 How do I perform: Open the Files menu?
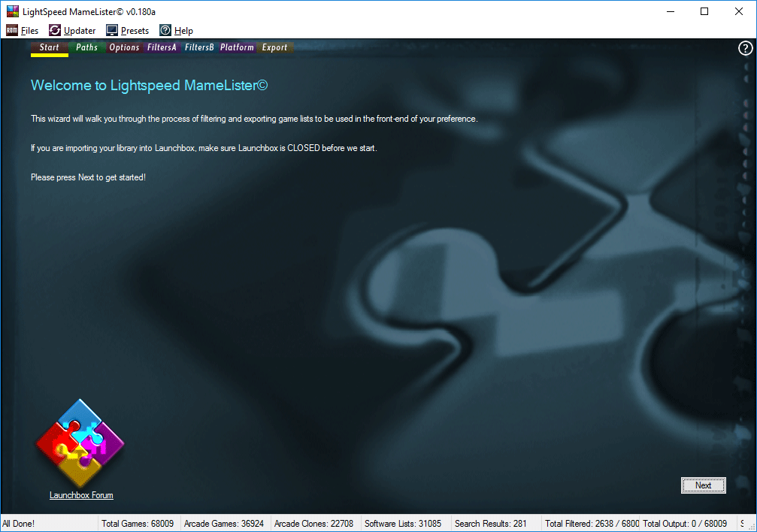[23, 31]
